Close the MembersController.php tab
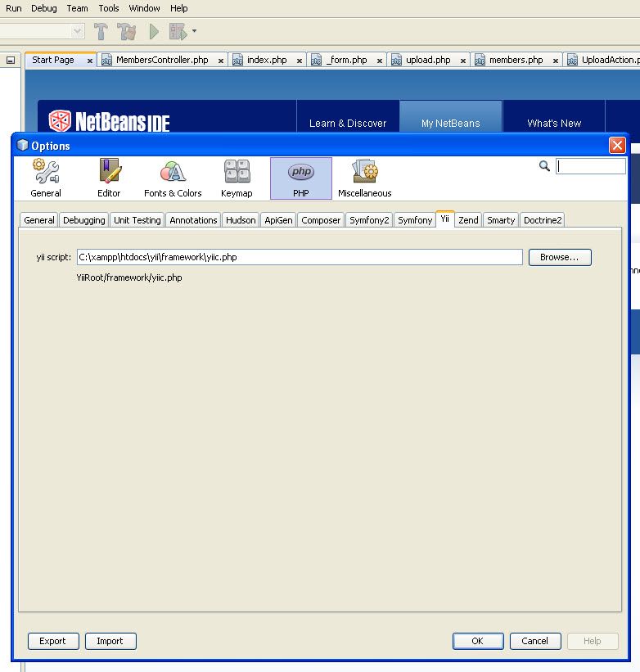 click(221, 61)
